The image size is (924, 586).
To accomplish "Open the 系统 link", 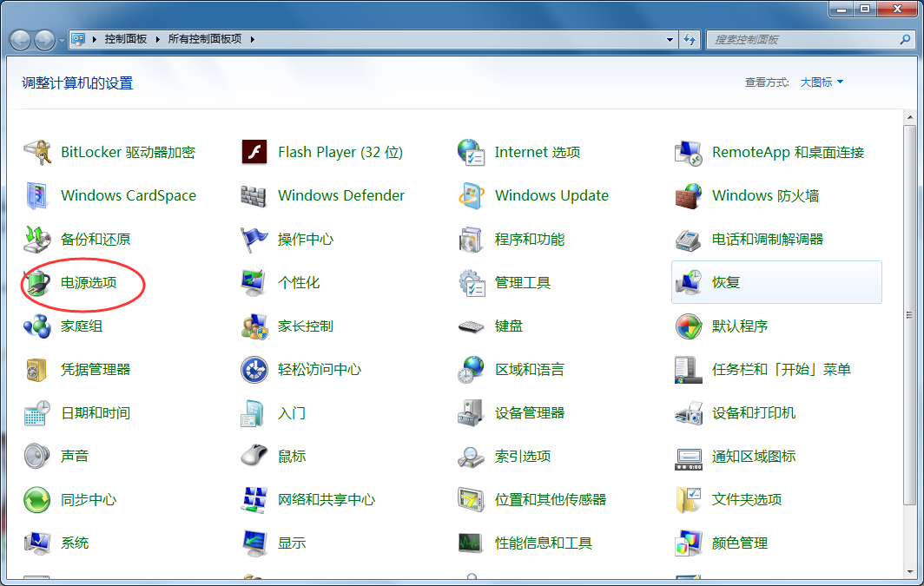I will [x=75, y=543].
